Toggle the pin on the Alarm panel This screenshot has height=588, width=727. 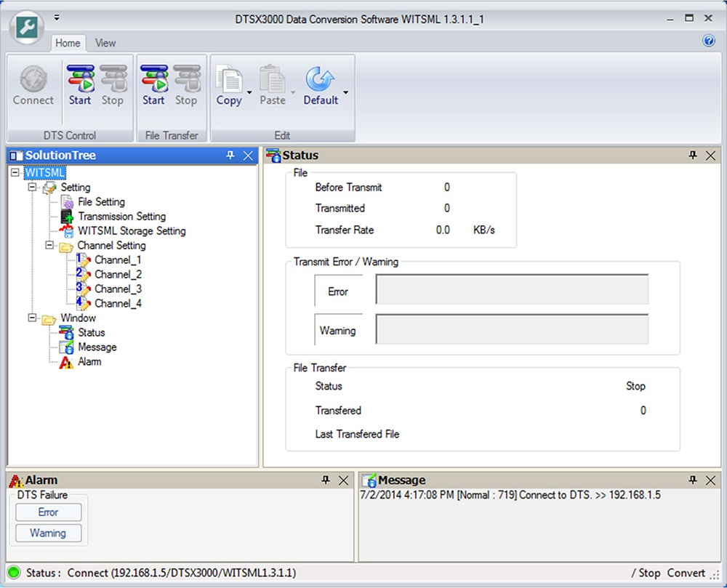[x=326, y=480]
